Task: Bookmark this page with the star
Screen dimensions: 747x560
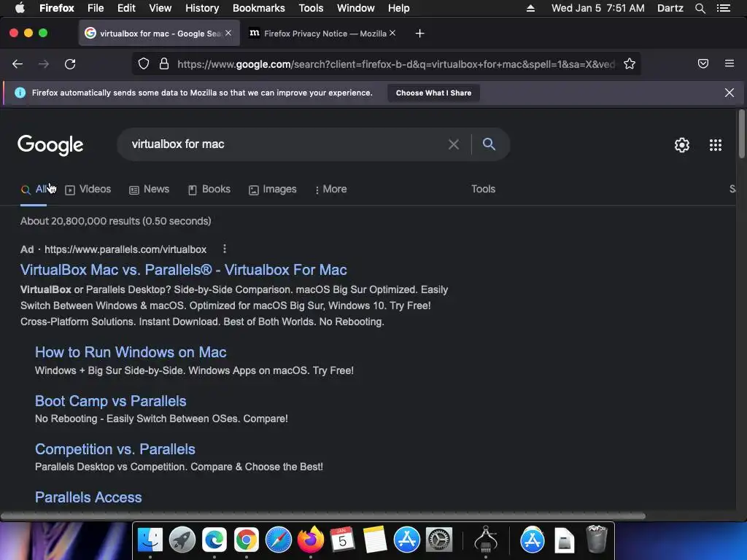Action: pos(630,64)
